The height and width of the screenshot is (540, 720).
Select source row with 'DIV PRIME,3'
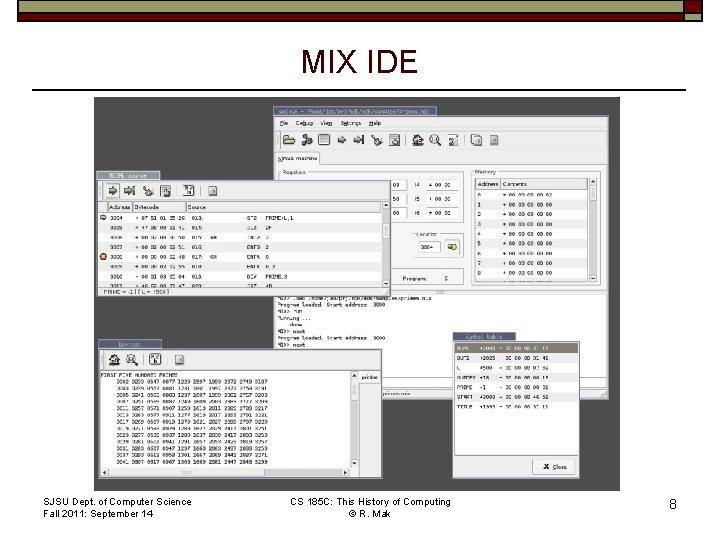pos(240,276)
